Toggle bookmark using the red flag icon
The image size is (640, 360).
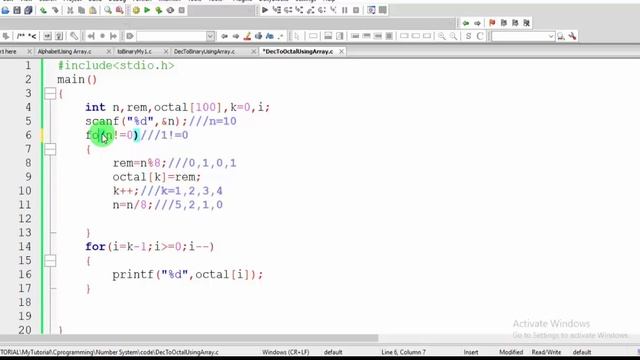(492, 23)
